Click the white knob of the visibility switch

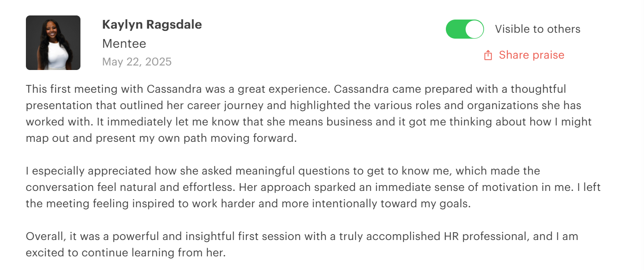474,29
